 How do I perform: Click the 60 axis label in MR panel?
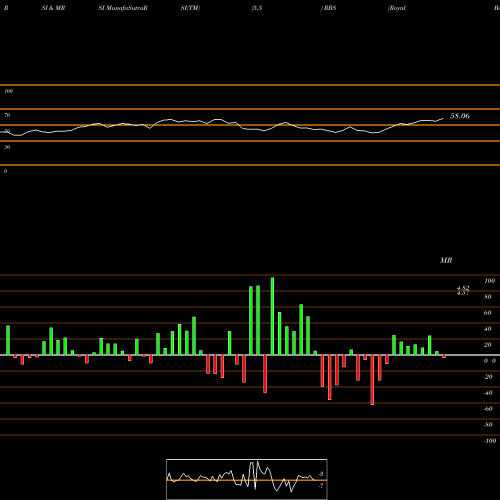point(488,313)
